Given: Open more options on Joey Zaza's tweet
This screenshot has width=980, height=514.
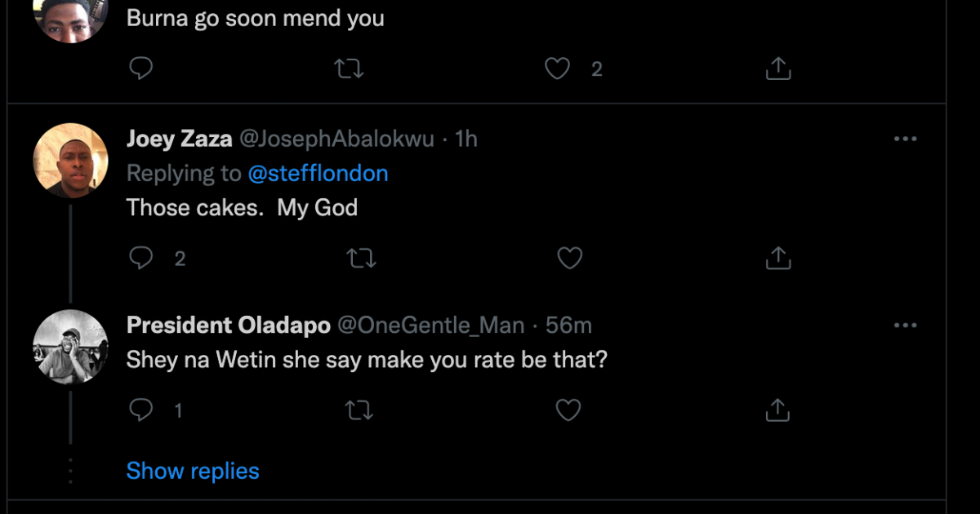Looking at the screenshot, I should (x=905, y=140).
